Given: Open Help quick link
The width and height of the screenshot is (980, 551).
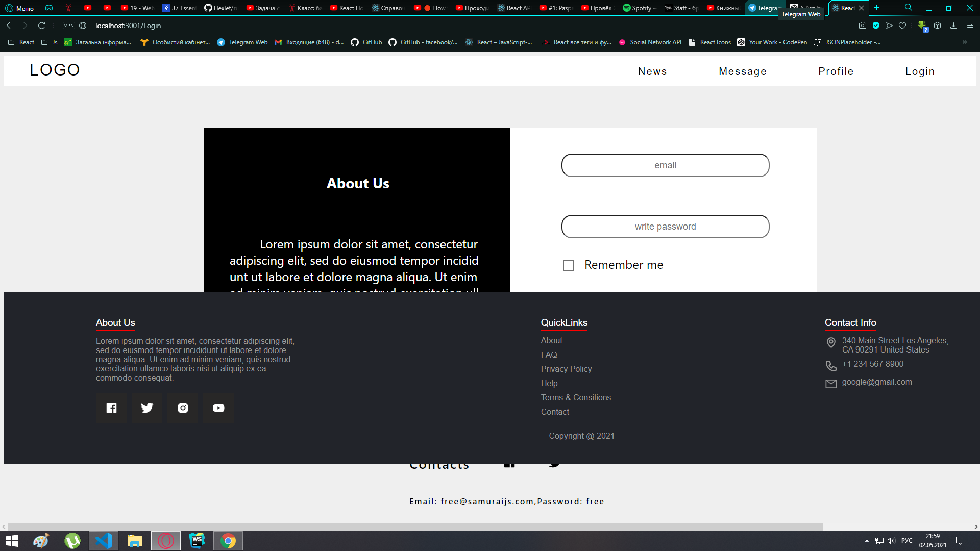Looking at the screenshot, I should point(549,383).
